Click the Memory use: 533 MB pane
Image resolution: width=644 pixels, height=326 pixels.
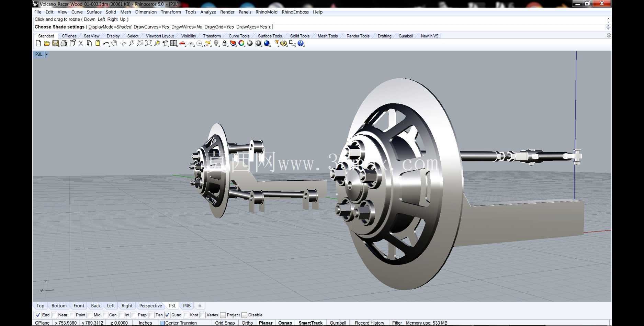(x=427, y=323)
